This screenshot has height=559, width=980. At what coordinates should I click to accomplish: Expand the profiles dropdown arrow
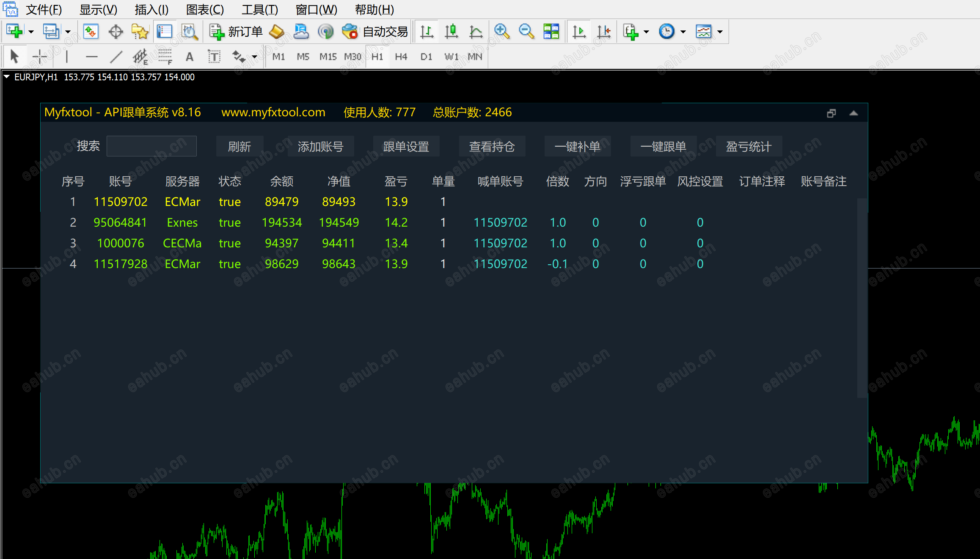(x=68, y=32)
